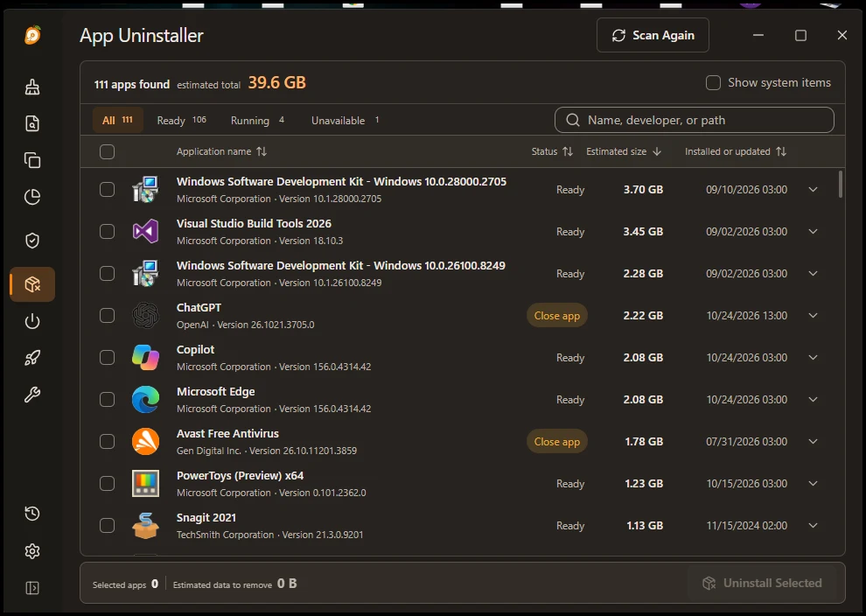Switch to the Running 4 tab

(x=258, y=120)
